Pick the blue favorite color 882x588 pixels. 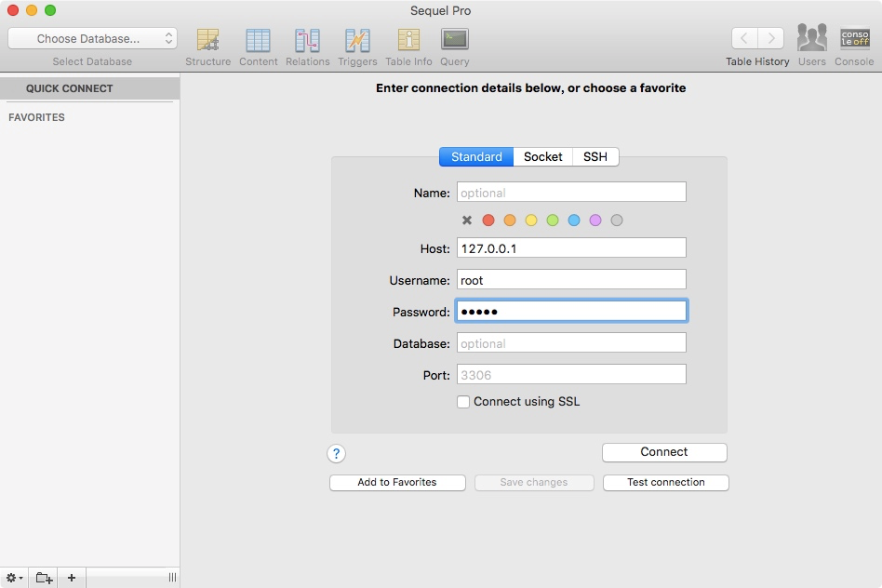click(x=574, y=220)
